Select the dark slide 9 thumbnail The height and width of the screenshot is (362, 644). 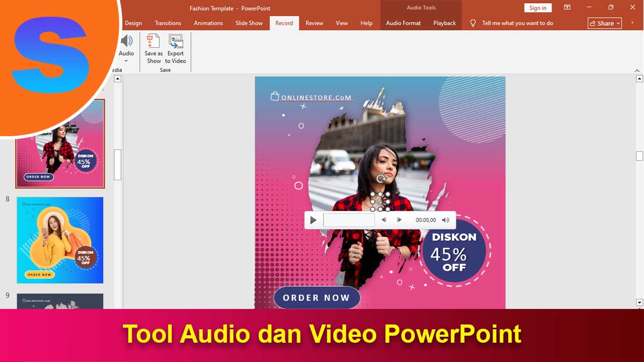tap(60, 301)
